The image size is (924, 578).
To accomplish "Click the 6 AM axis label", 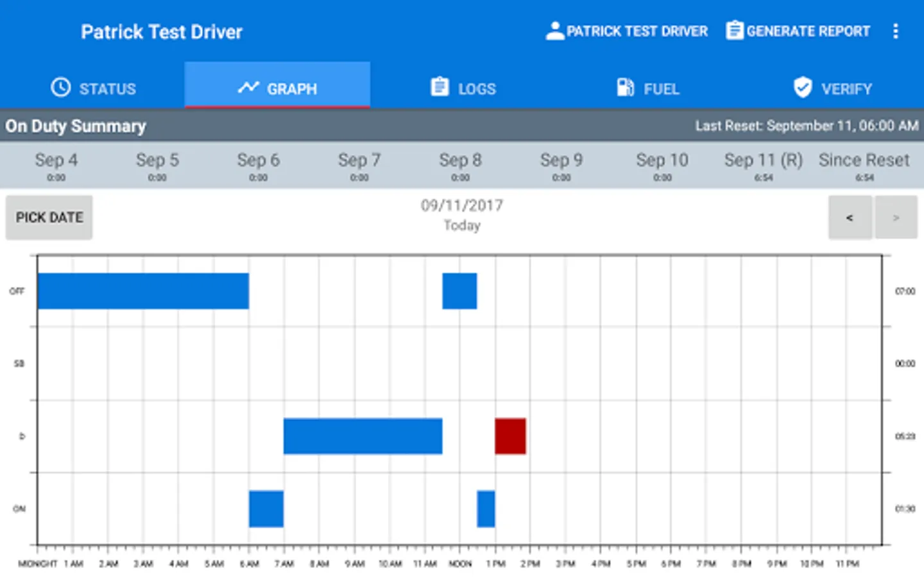I will (249, 564).
